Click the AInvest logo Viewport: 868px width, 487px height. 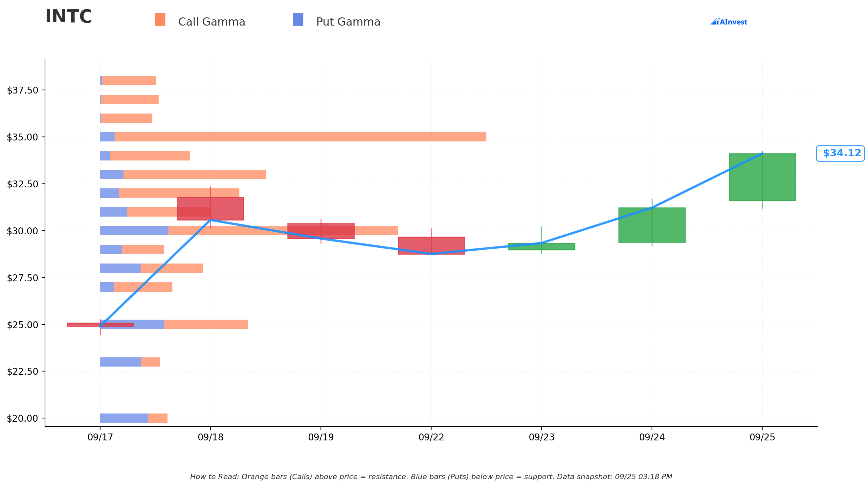pyautogui.click(x=729, y=22)
